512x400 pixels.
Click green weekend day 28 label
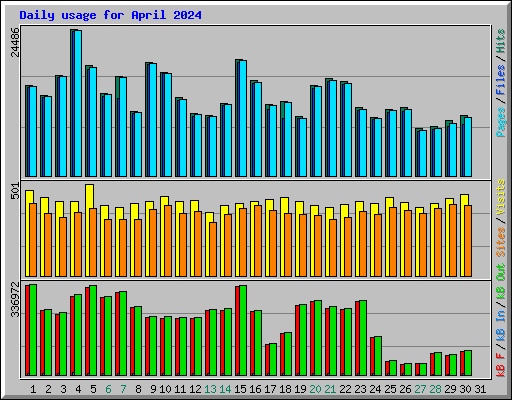click(x=435, y=389)
